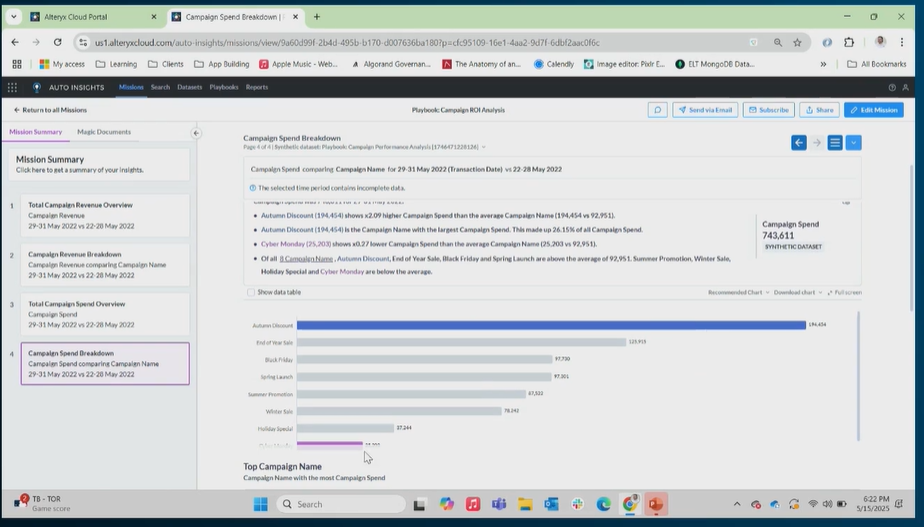Open the Chrome extensions puzzle icon
924x527 pixels.
[849, 42]
